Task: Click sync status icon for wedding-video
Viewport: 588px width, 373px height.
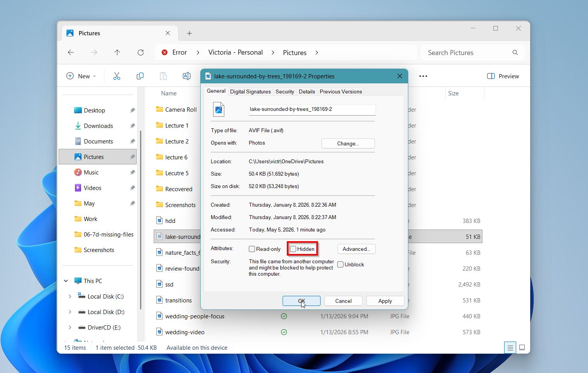Action: click(x=284, y=332)
